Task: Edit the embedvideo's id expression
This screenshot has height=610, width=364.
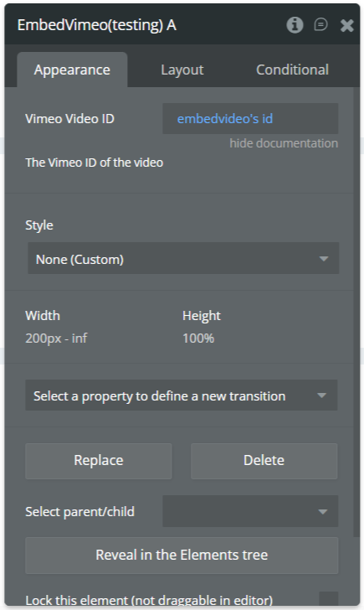Action: (x=250, y=119)
